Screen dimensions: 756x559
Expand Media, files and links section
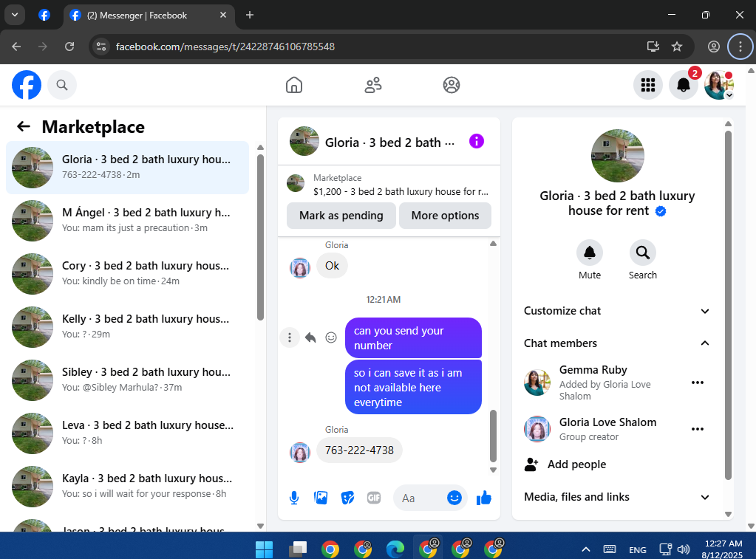(x=616, y=497)
